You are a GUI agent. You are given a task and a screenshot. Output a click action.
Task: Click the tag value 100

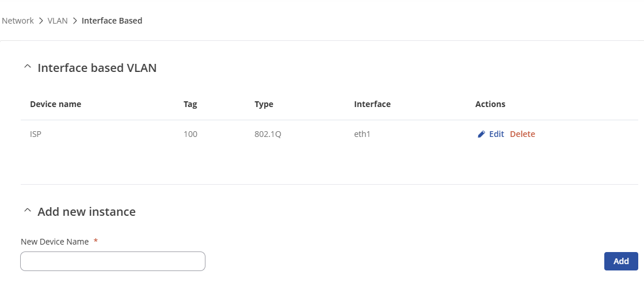click(x=190, y=134)
